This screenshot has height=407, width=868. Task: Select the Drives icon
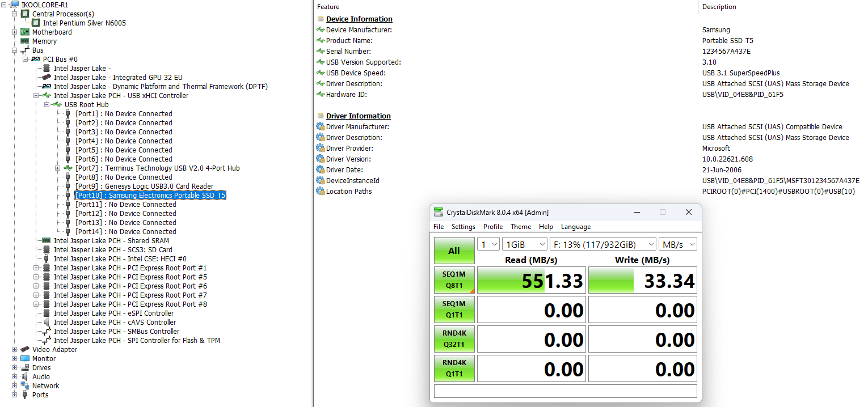click(25, 367)
